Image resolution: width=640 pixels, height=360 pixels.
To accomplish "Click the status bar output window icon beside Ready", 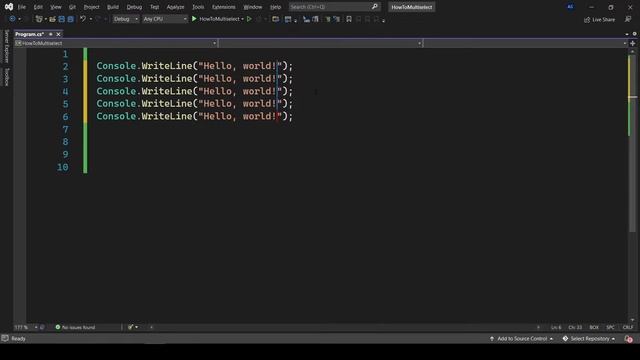I will pyautogui.click(x=5, y=338).
